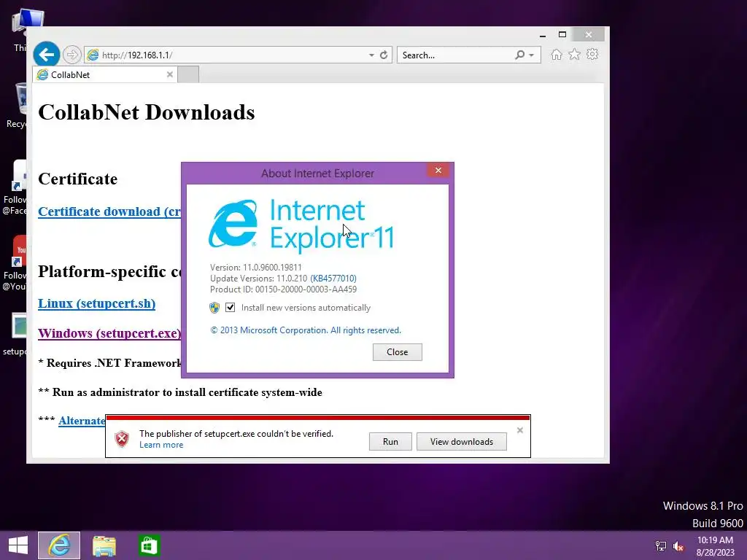Select the Follow @YouTube desktop shortcut
The width and height of the screenshot is (747, 560).
(x=15, y=262)
